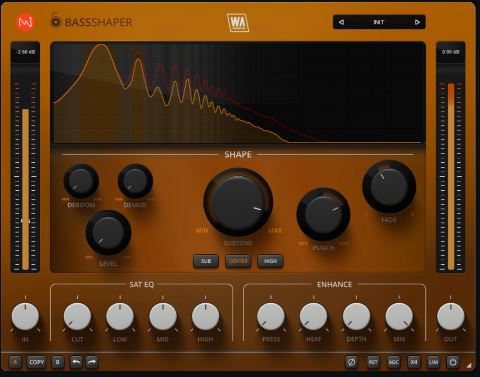Click the lock icon beside BASSSHAPER
Image resolution: width=480 pixels, height=377 pixels.
click(55, 20)
